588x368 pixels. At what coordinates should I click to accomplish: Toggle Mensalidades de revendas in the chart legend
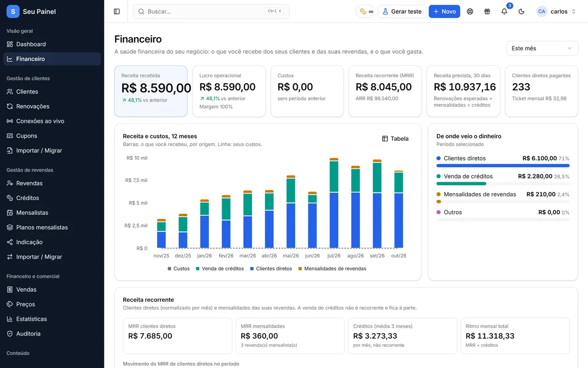coord(332,269)
